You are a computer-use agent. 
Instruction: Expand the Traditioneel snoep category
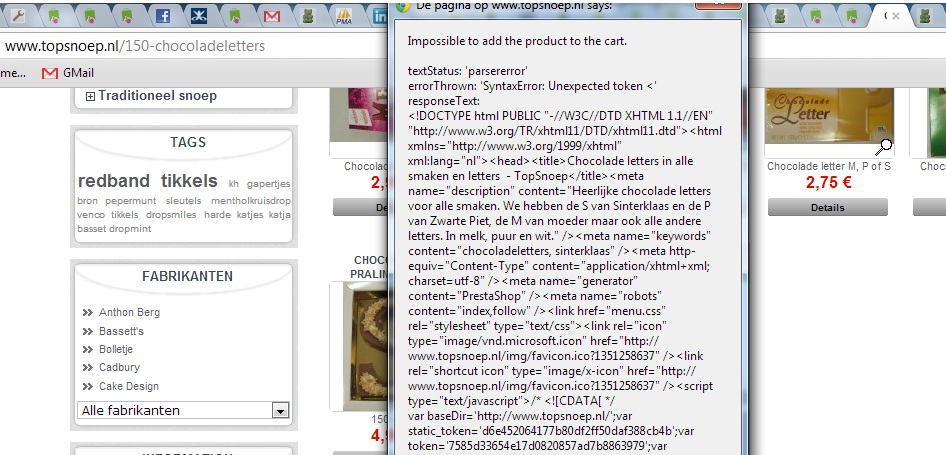pyautogui.click(x=90, y=96)
